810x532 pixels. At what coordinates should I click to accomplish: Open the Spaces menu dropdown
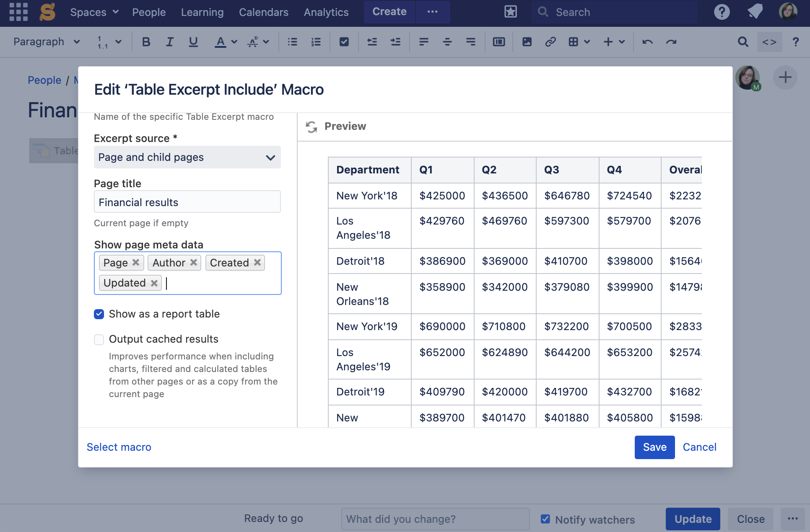click(x=94, y=12)
